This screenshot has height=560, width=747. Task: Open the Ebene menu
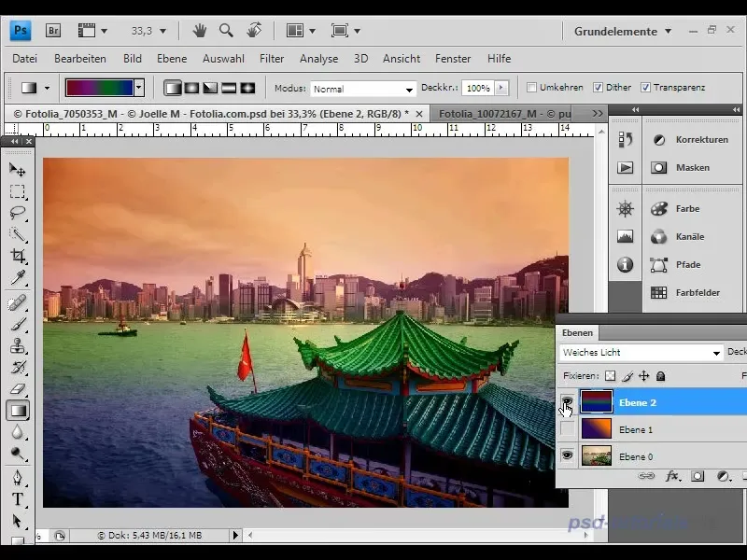172,59
